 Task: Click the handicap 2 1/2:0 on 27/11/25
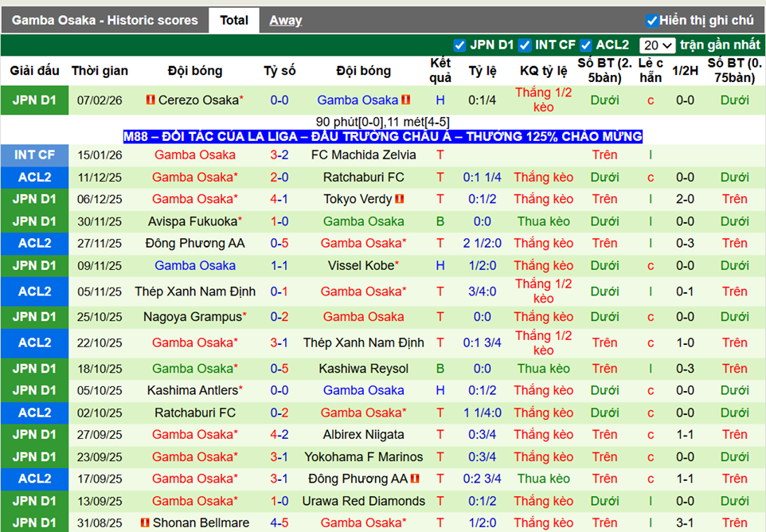click(x=483, y=243)
